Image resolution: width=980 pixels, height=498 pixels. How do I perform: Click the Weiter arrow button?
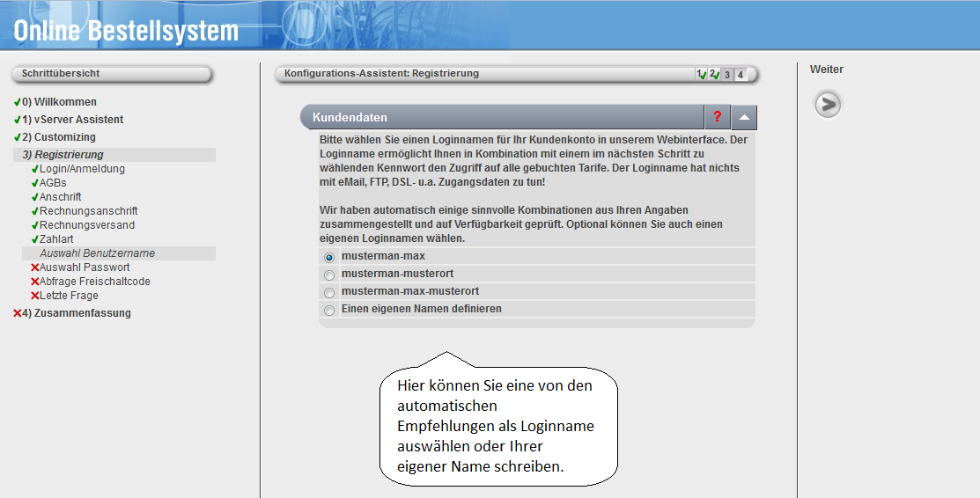[x=827, y=105]
